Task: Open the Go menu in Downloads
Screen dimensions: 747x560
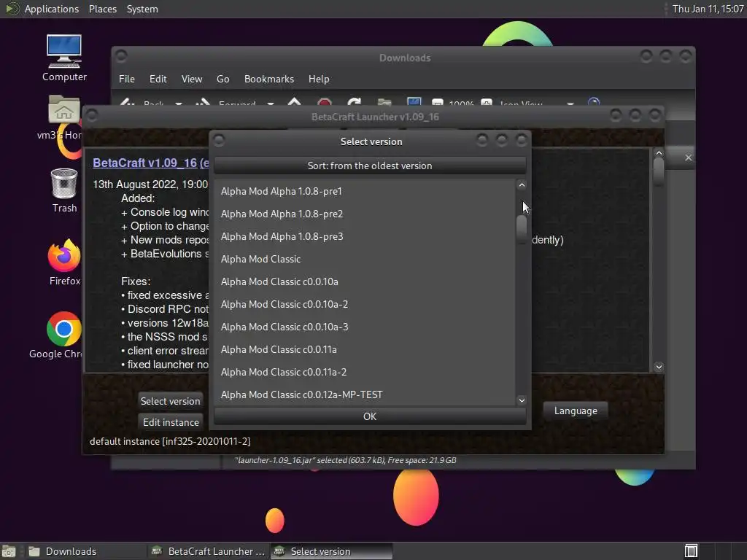Action: 223,79
